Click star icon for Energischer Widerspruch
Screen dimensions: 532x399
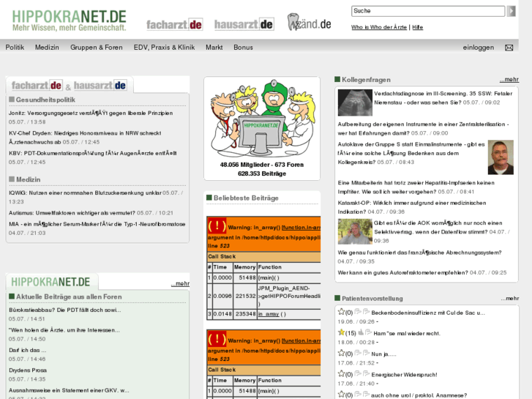[x=341, y=373]
